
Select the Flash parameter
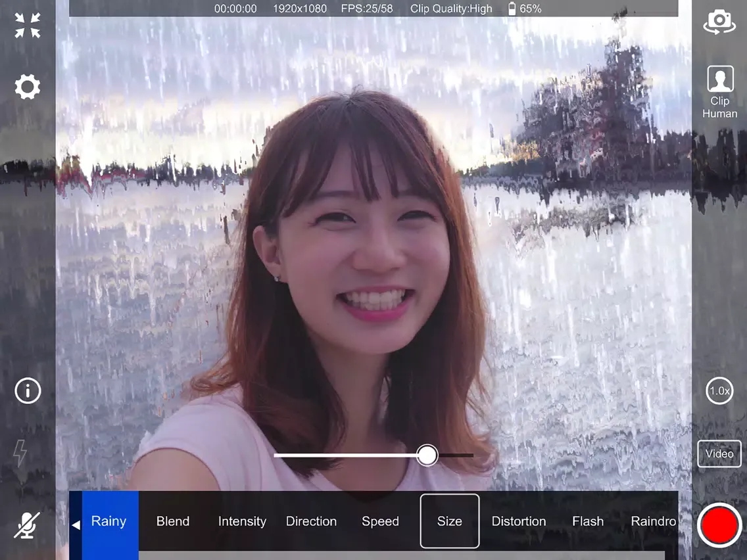[x=588, y=521]
